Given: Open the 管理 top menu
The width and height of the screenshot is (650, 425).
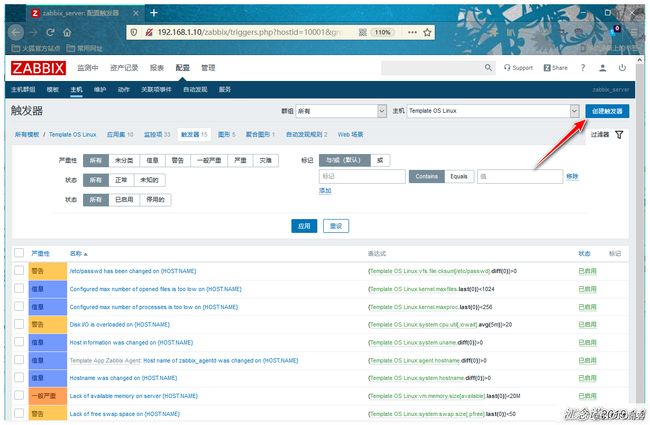Looking at the screenshot, I should click(x=208, y=68).
